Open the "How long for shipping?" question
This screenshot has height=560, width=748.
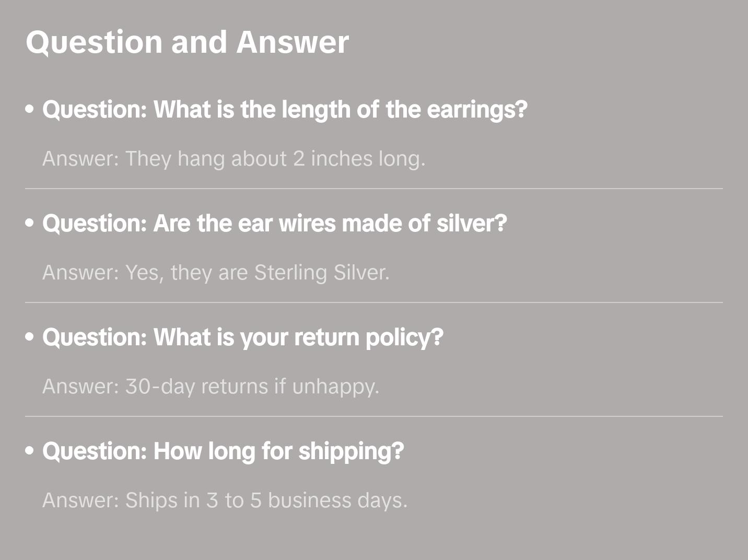coord(223,451)
